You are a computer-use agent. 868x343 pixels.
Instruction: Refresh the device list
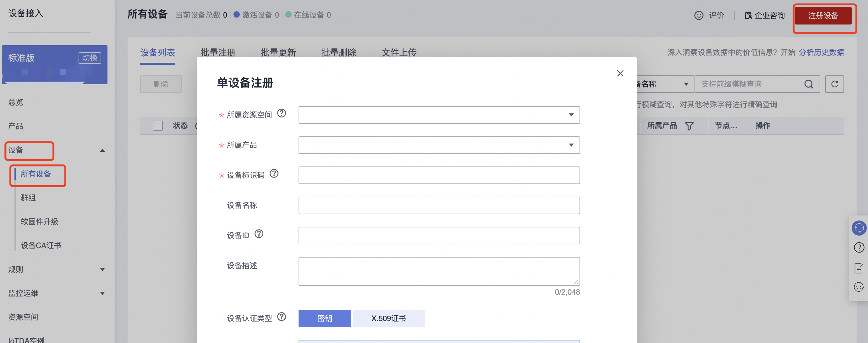[x=834, y=84]
